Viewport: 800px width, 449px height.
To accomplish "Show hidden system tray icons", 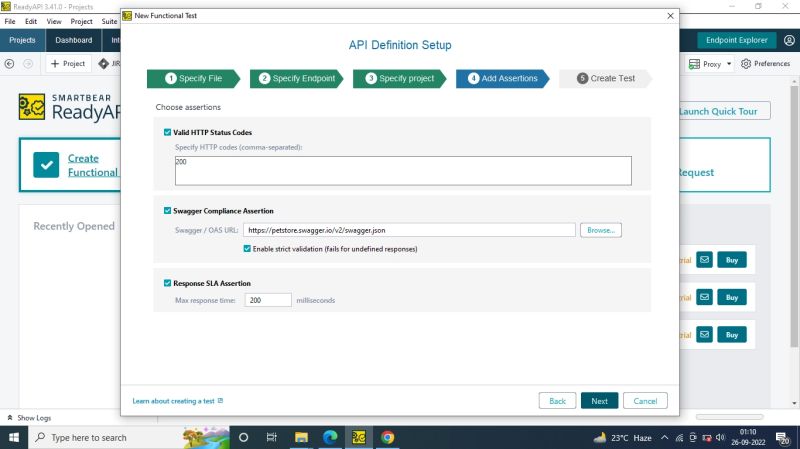I will coord(664,438).
